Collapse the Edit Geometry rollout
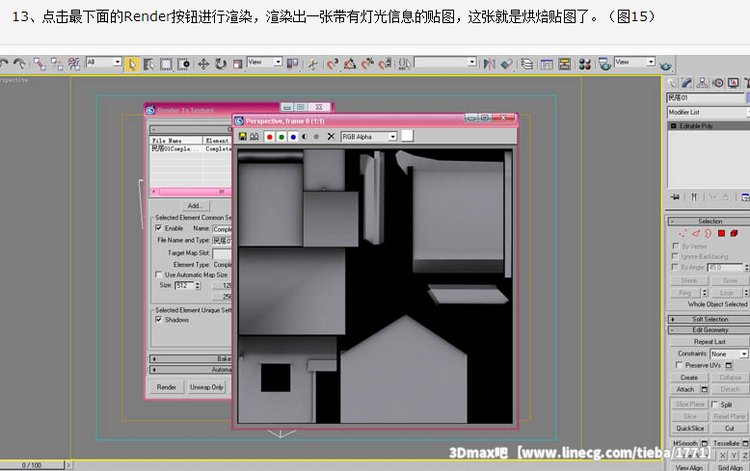The image size is (750, 471). 709,330
